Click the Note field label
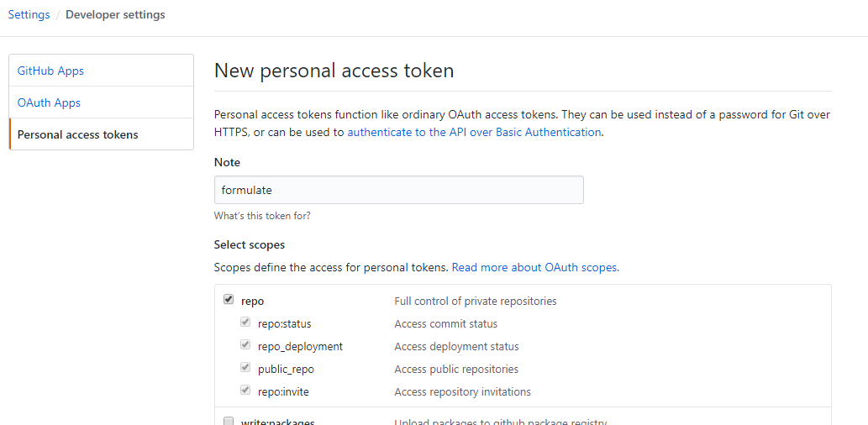The image size is (868, 425). coord(227,163)
